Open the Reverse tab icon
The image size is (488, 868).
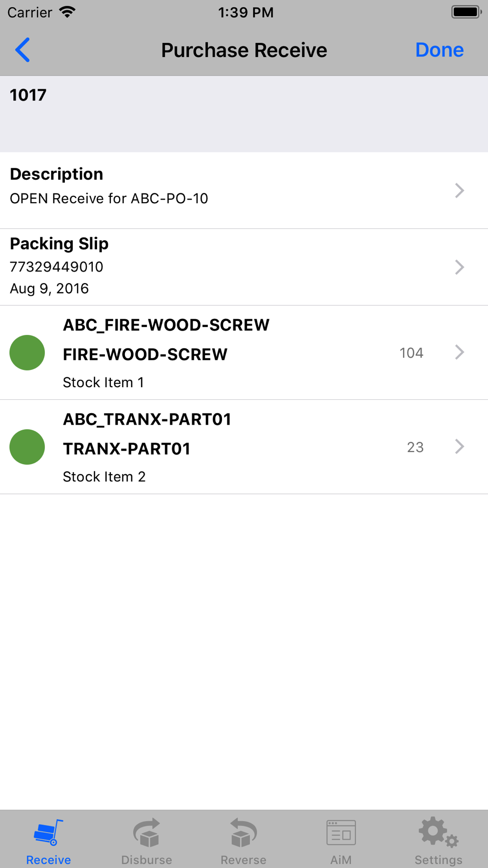pyautogui.click(x=244, y=833)
